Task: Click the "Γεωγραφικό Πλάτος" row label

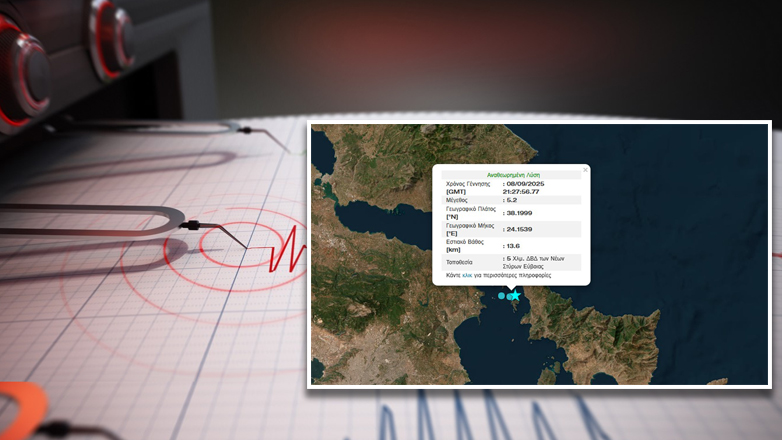Action: (470, 210)
